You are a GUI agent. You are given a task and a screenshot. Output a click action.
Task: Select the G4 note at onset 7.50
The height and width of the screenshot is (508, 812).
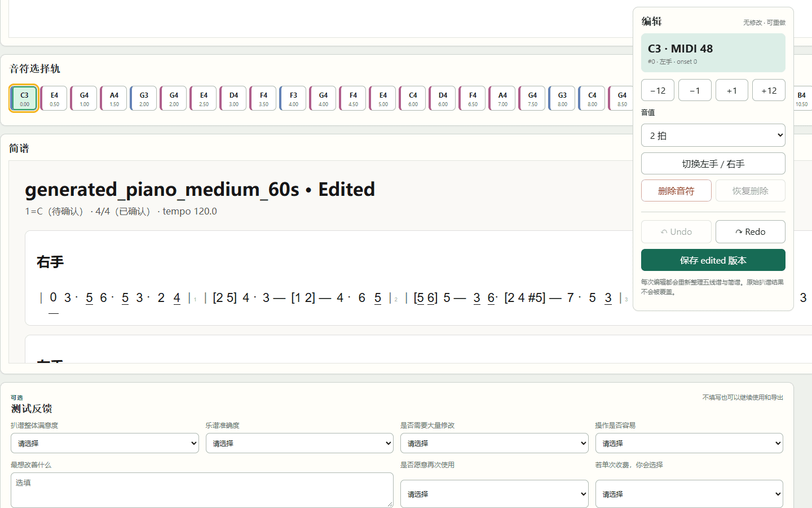pos(532,98)
